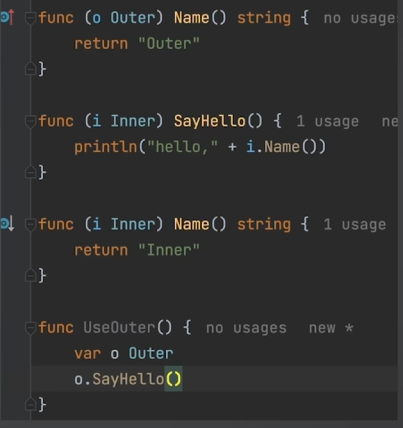The width and height of the screenshot is (403, 428).
Task: Collapse the Outer Name function fold marker
Action: pyautogui.click(x=30, y=18)
